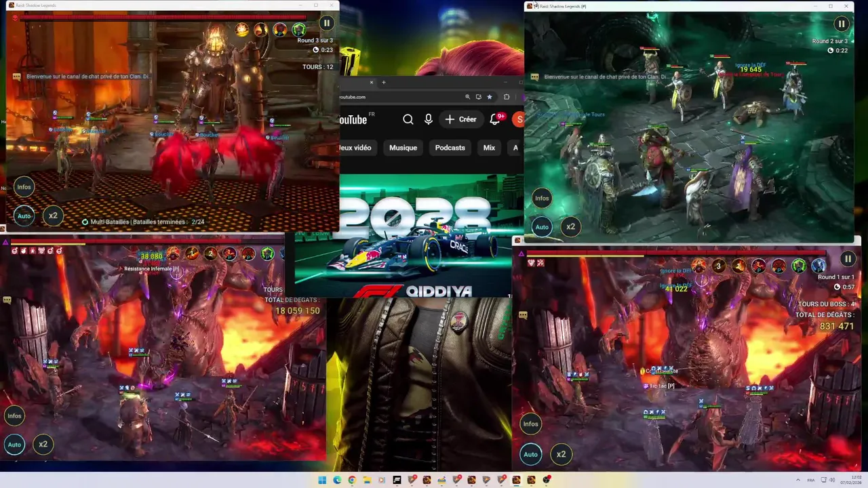This screenshot has width=868, height=488.
Task: Open Microsoft Edge from taskbar
Action: [337, 480]
